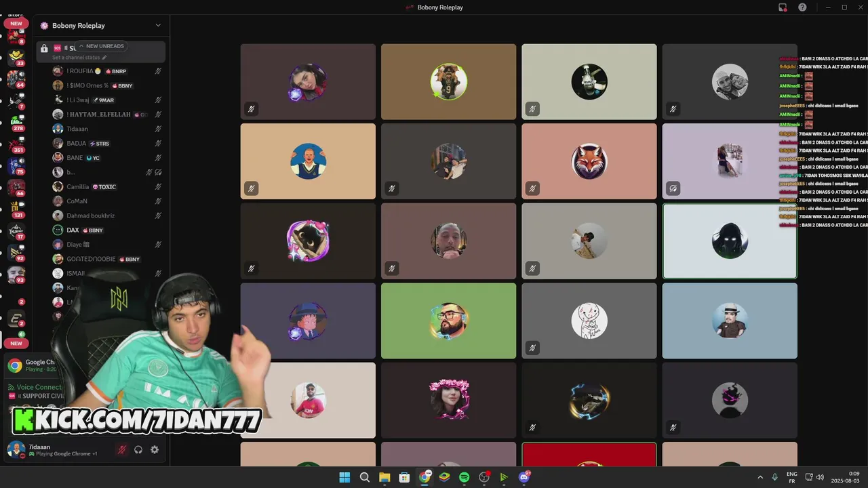The image size is (868, 488).
Task: Focus tile with red football shirt avatar
Action: 308,400
